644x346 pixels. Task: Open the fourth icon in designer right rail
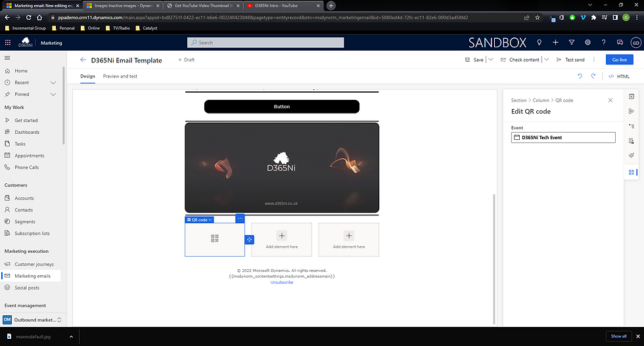[632, 141]
